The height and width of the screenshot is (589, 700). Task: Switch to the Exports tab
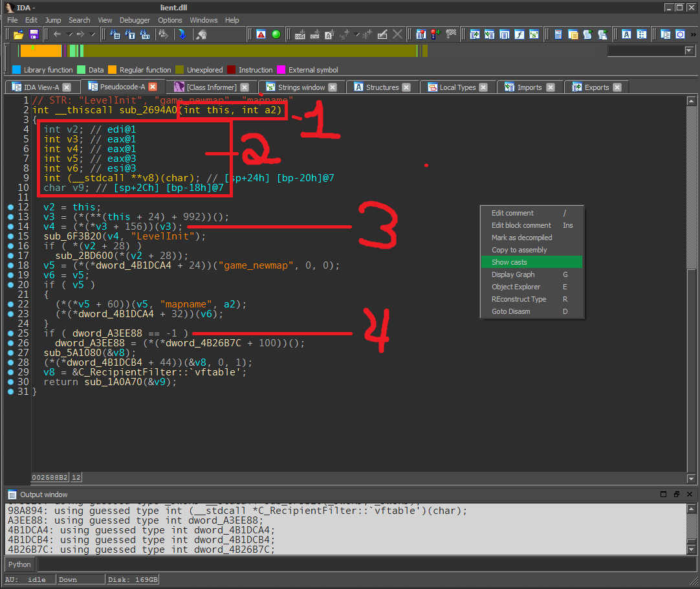coord(597,87)
